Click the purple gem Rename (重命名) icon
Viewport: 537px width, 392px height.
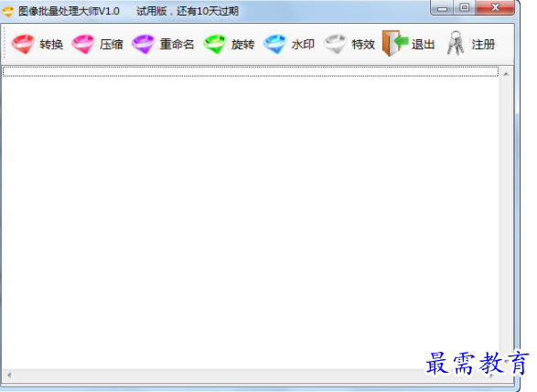point(143,44)
